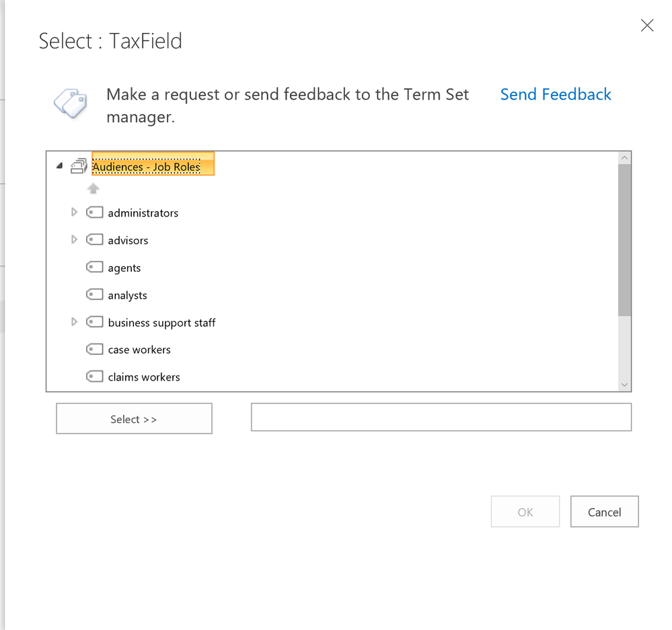Cancel the TaxField selection dialog
Image resolution: width=672 pixels, height=630 pixels.
coord(603,511)
